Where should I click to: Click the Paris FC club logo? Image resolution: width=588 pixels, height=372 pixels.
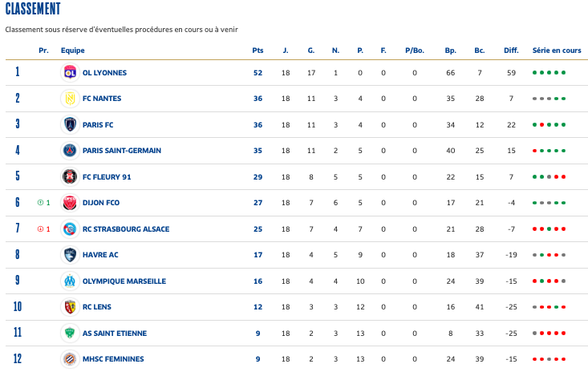(x=69, y=124)
